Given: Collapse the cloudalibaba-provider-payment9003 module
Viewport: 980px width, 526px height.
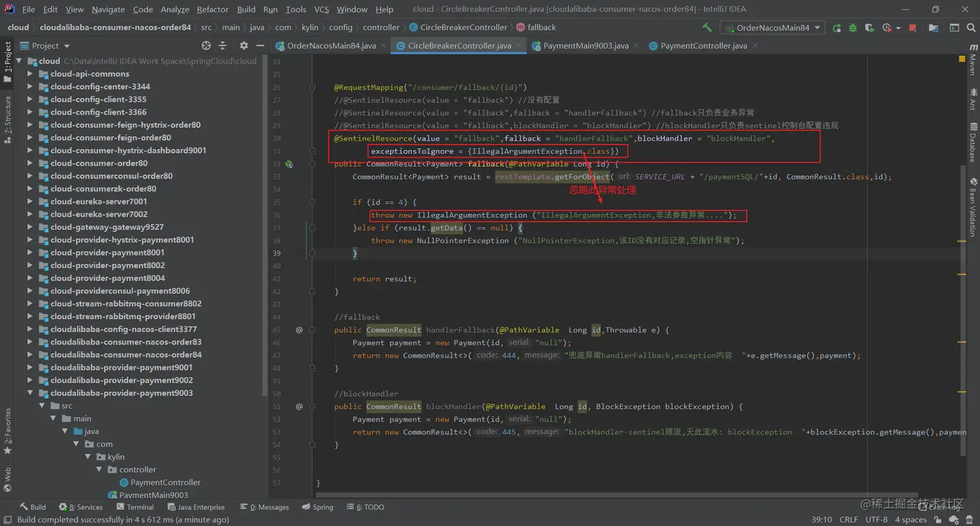Looking at the screenshot, I should coord(30,393).
